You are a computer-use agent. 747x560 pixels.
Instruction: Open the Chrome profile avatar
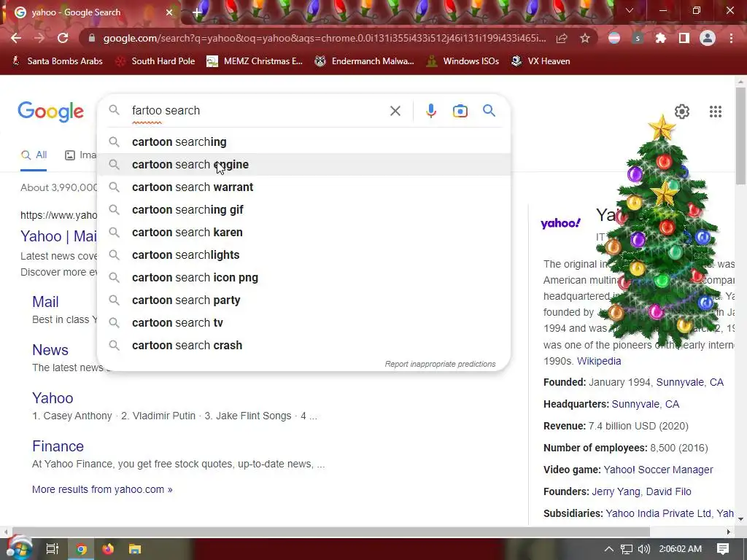click(x=708, y=38)
